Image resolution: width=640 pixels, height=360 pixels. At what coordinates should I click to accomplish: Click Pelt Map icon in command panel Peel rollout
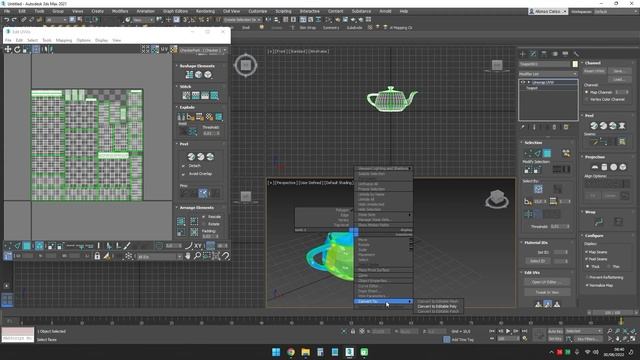tap(622, 126)
